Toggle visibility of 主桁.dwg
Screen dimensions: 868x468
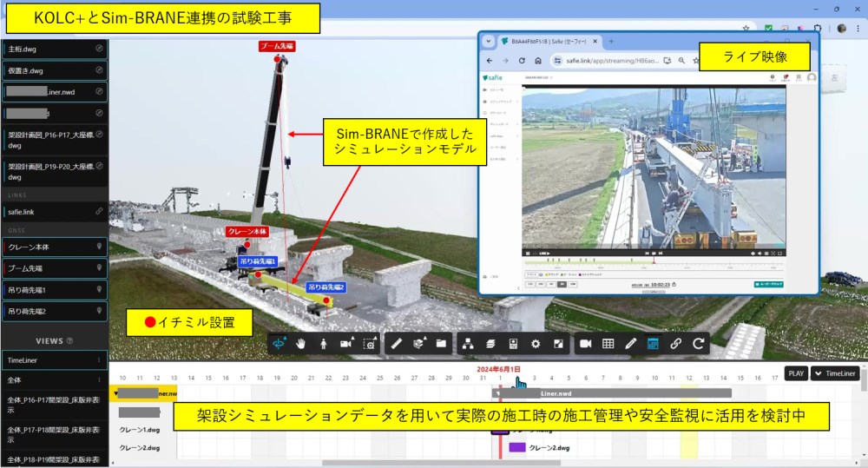(99, 49)
